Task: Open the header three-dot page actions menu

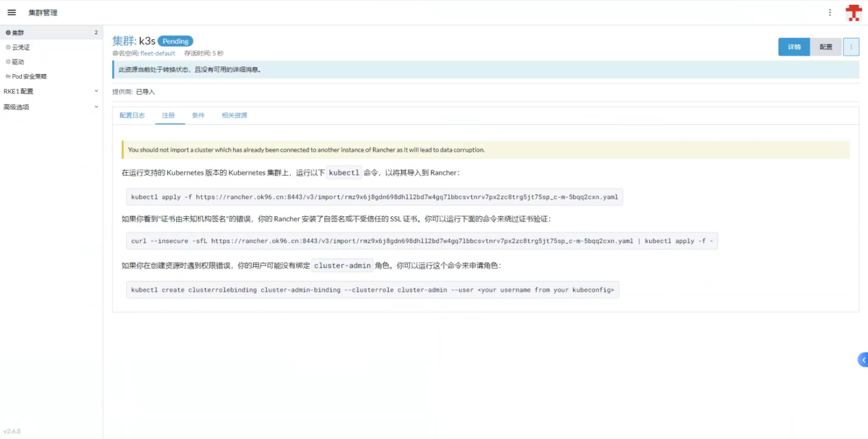Action: click(x=830, y=12)
